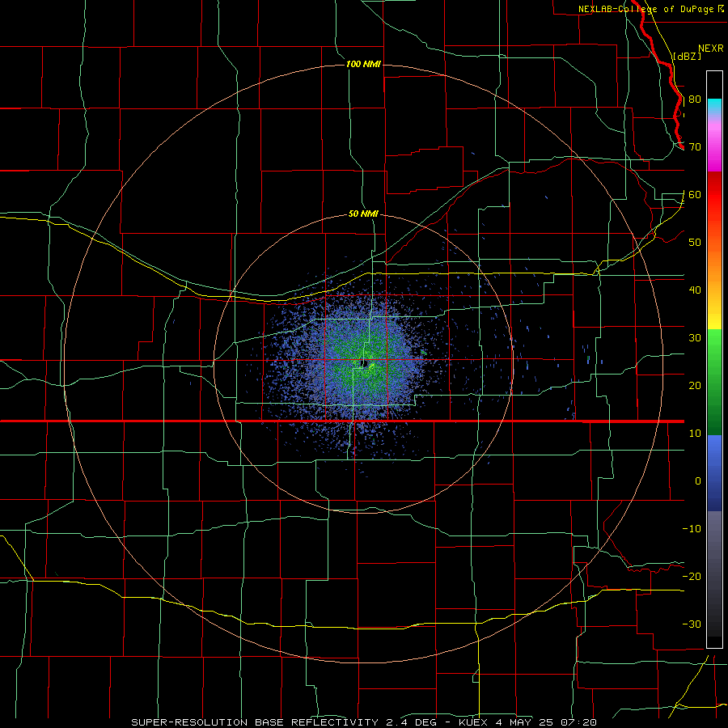Image resolution: width=728 pixels, height=728 pixels.
Task: Click the 0 value on the dBZ scale
Action: tap(698, 481)
